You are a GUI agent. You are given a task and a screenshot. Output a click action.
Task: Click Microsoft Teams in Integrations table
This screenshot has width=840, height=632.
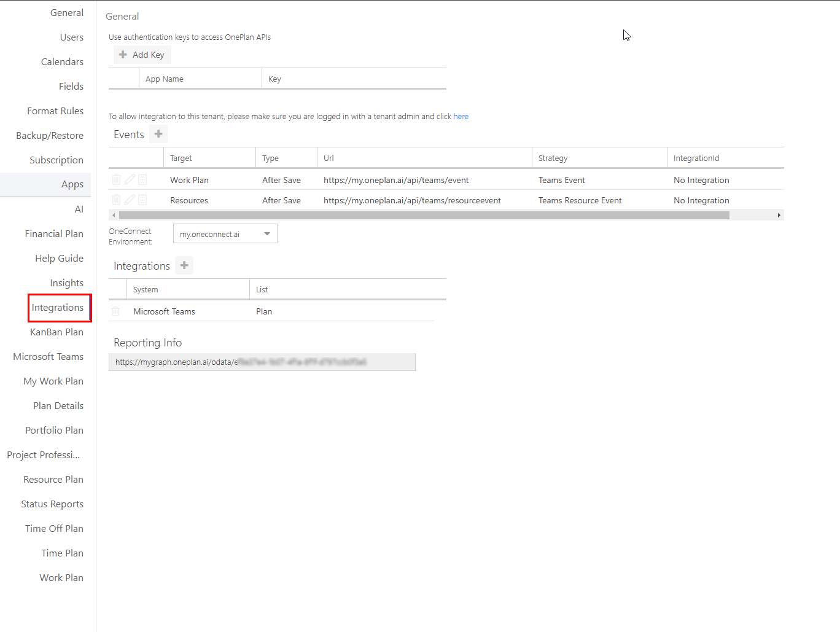point(164,311)
